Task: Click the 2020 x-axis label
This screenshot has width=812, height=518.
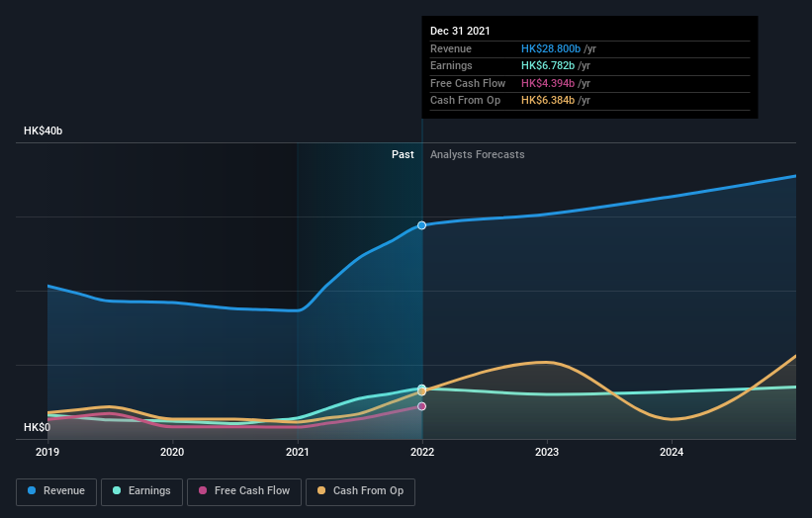Action: [x=172, y=453]
